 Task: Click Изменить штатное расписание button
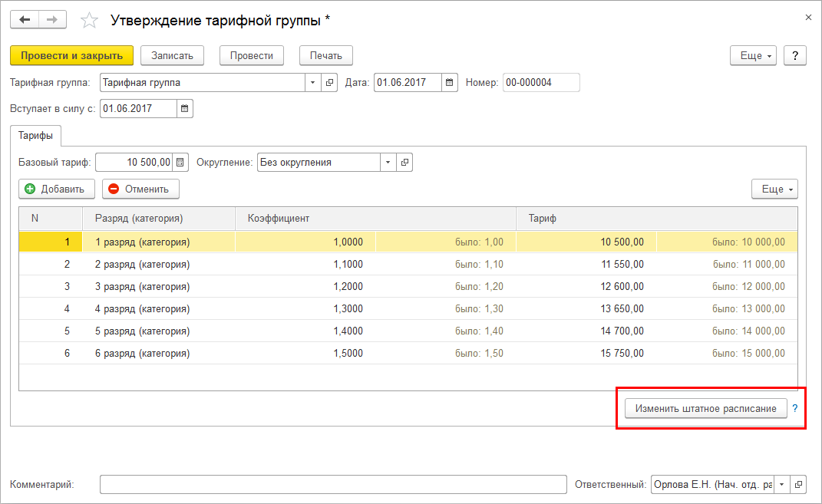(705, 408)
